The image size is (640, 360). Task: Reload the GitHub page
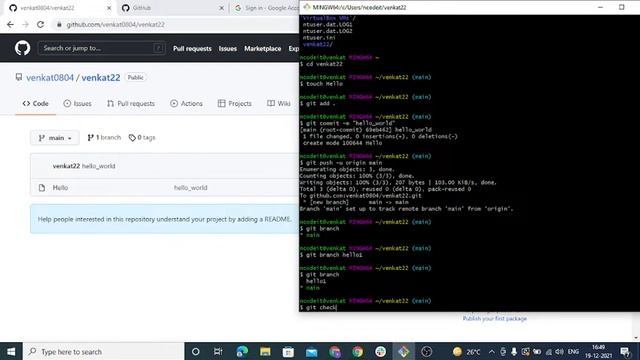point(40,24)
